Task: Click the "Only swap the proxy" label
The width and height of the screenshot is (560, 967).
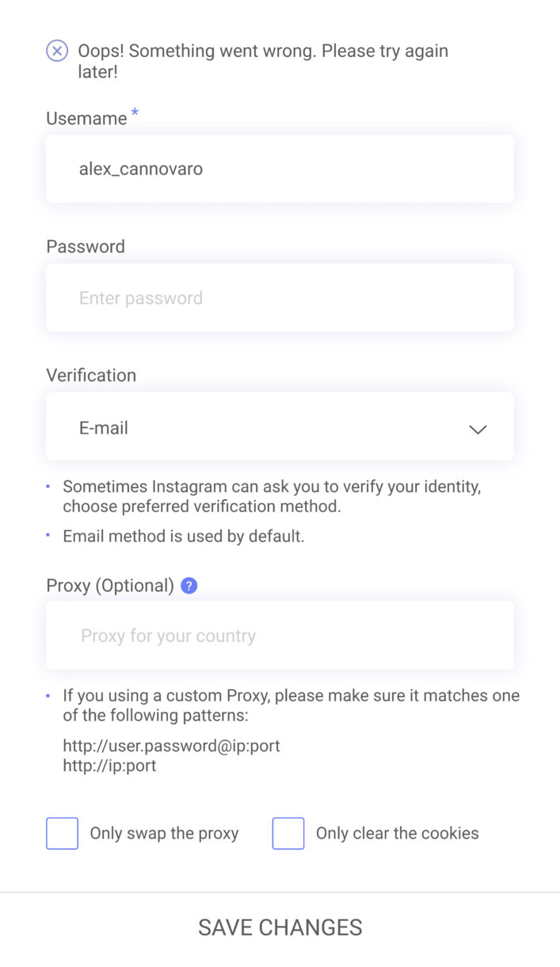Action: pyautogui.click(x=164, y=834)
